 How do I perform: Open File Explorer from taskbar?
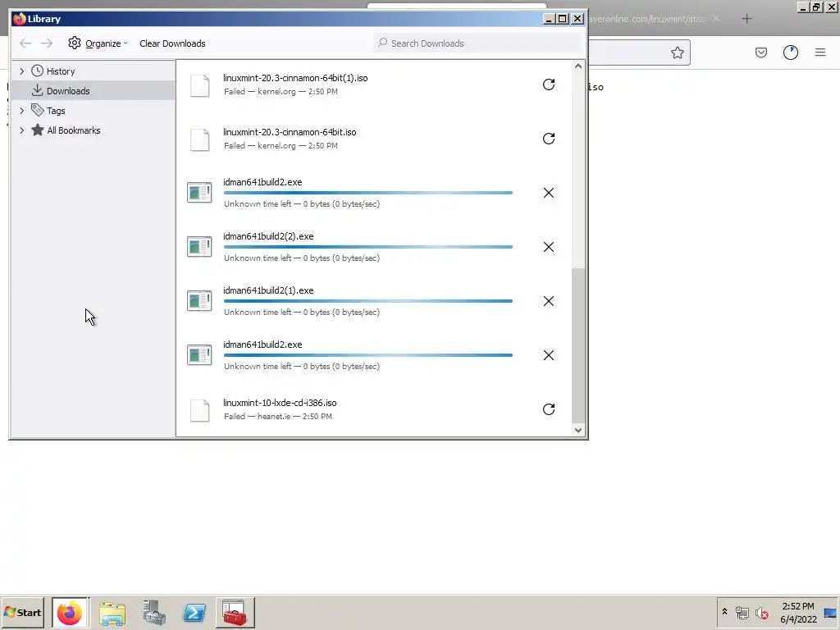(112, 613)
